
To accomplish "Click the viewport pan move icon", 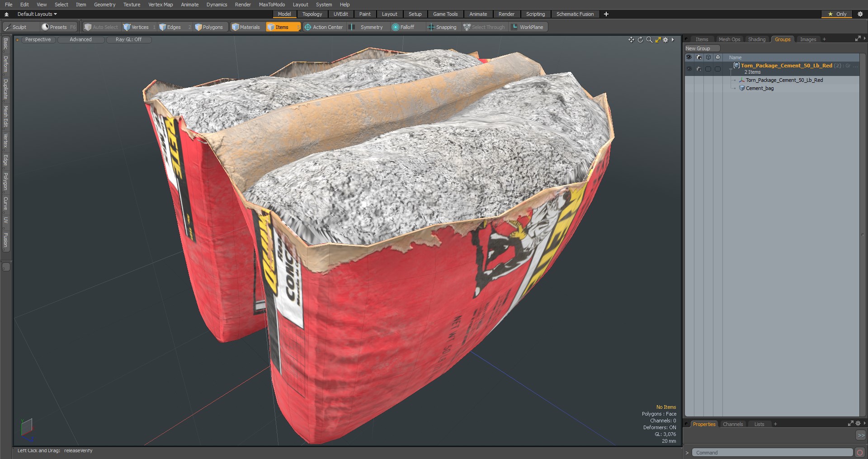I will (x=631, y=40).
